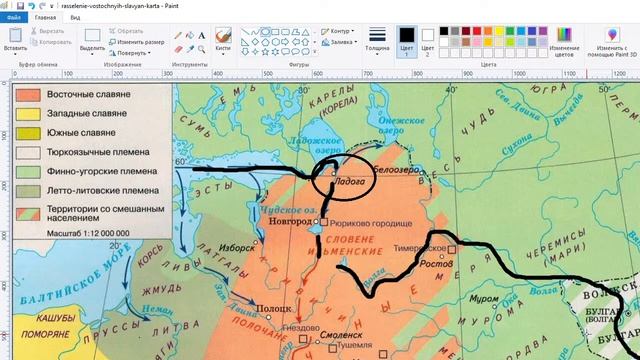Click the Redo arrow in quick access toolbar

(42, 6)
